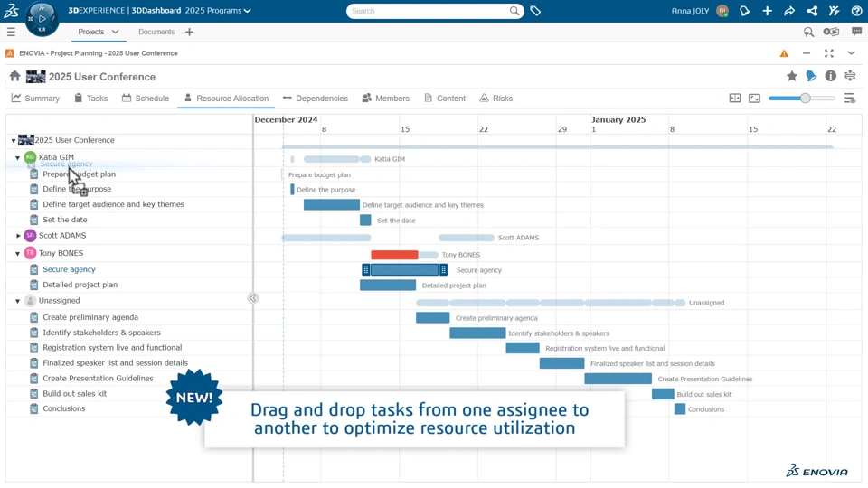Open the Content tab
Viewport: 868px width, 488px height.
[445, 98]
